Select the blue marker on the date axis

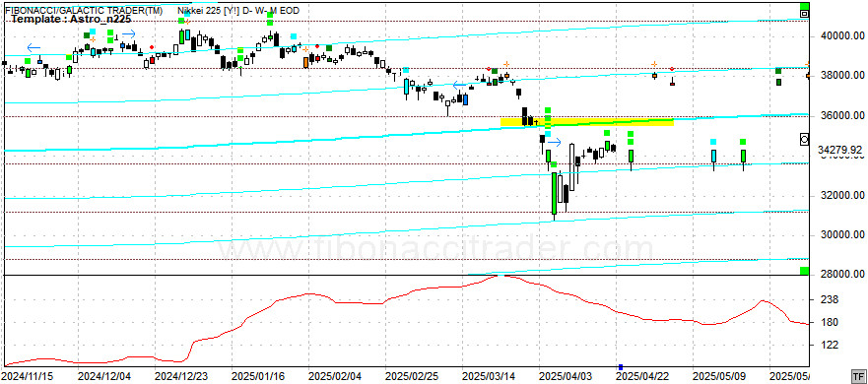(621, 367)
